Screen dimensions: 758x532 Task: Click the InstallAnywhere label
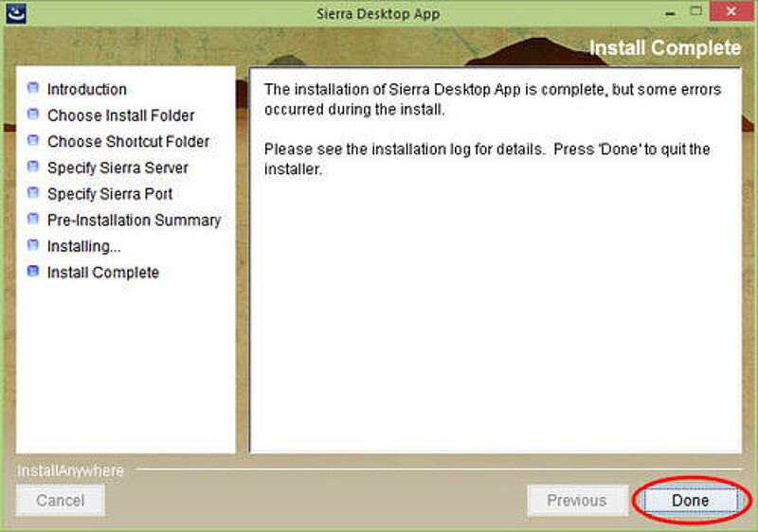70,470
